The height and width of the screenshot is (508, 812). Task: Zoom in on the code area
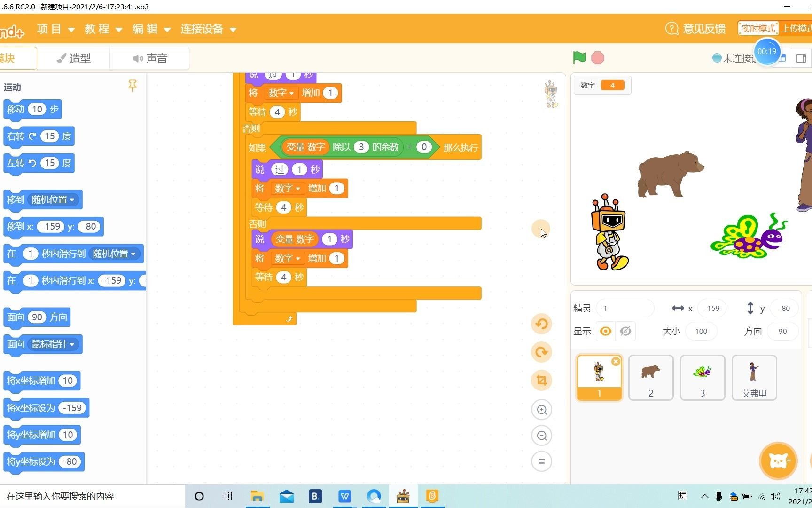point(541,410)
